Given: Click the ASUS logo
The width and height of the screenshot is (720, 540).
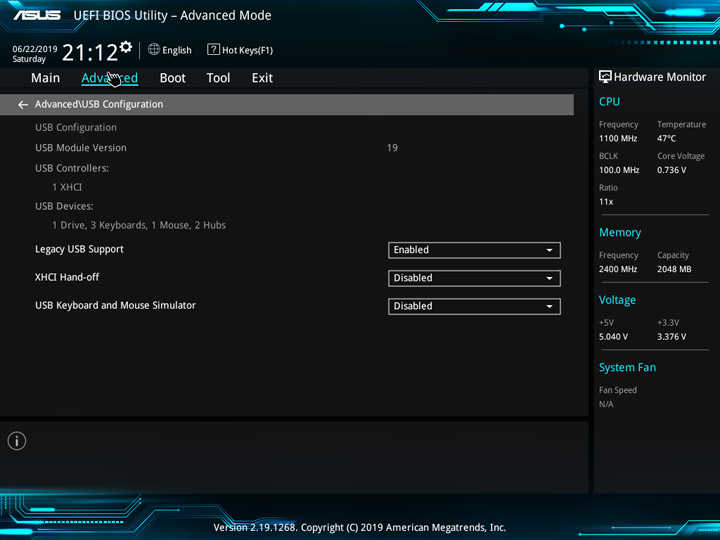Looking at the screenshot, I should pos(37,15).
